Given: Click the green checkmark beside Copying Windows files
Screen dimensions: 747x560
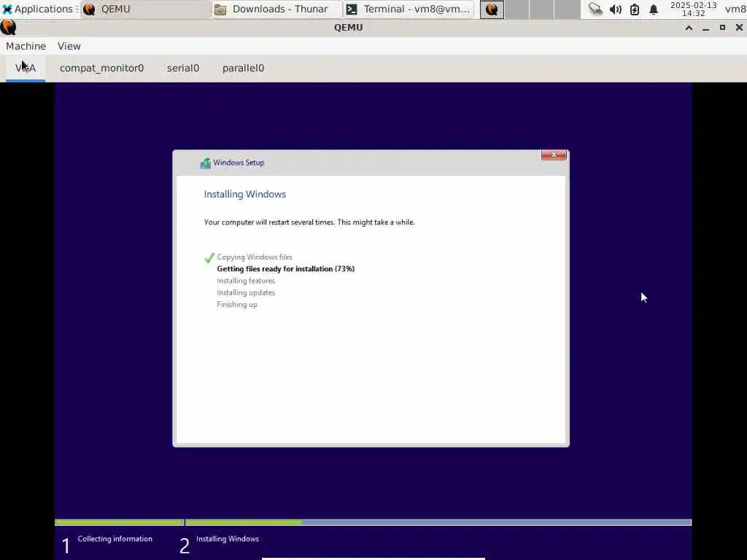Looking at the screenshot, I should (x=209, y=257).
